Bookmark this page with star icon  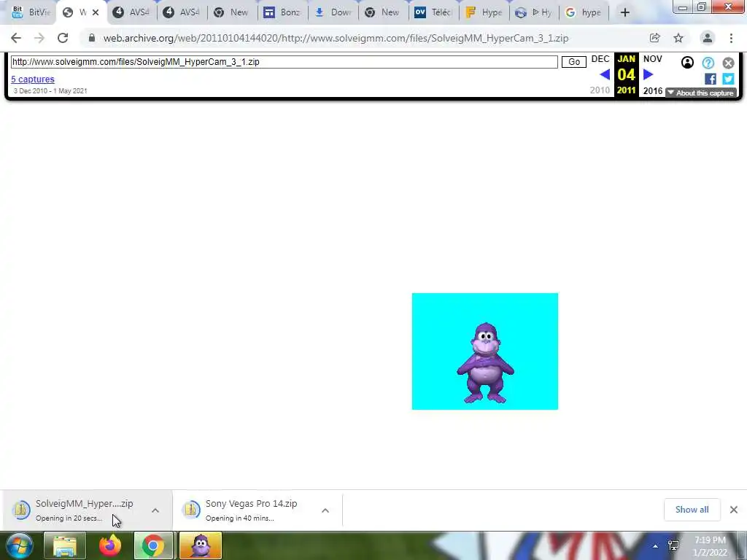pos(678,38)
